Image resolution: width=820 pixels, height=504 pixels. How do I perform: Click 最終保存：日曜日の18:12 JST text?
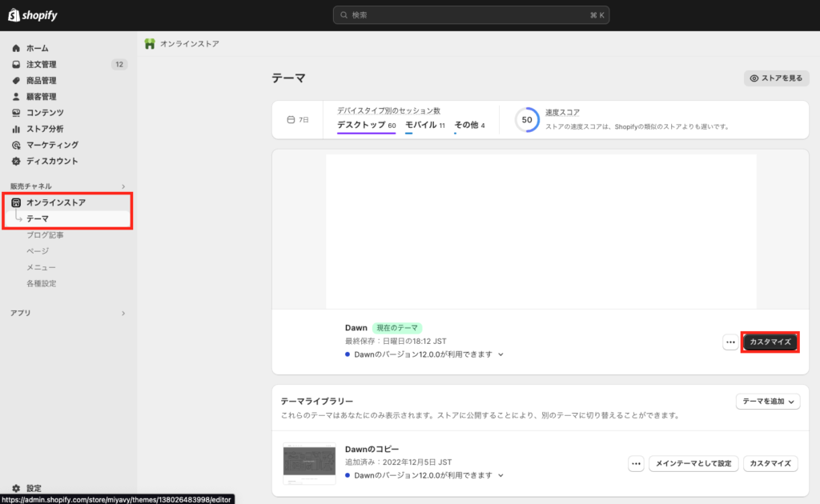click(x=396, y=341)
